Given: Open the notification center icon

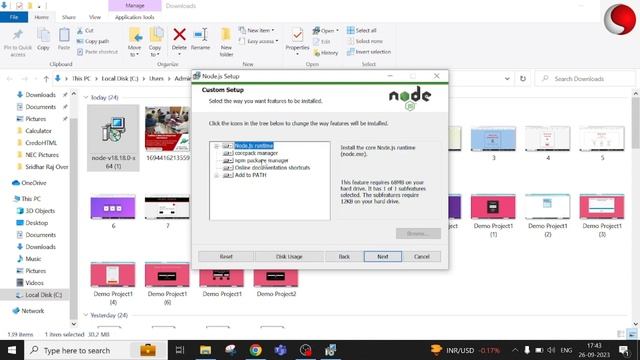Looking at the screenshot, I should click(x=624, y=350).
